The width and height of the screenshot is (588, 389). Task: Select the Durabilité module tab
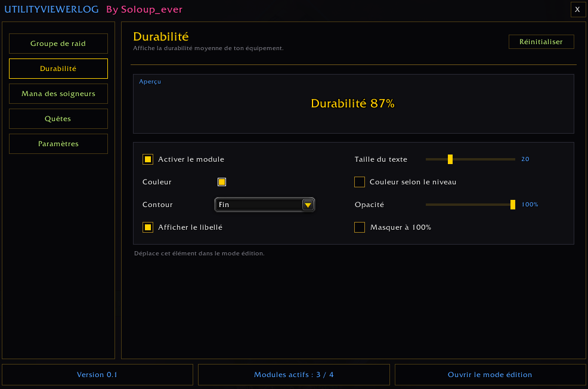(x=58, y=69)
